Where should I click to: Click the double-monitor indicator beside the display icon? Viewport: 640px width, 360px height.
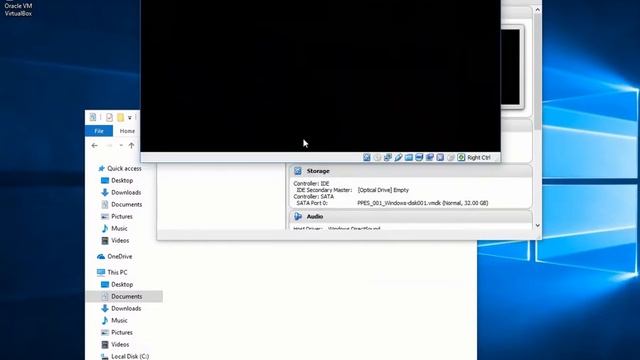tap(429, 157)
